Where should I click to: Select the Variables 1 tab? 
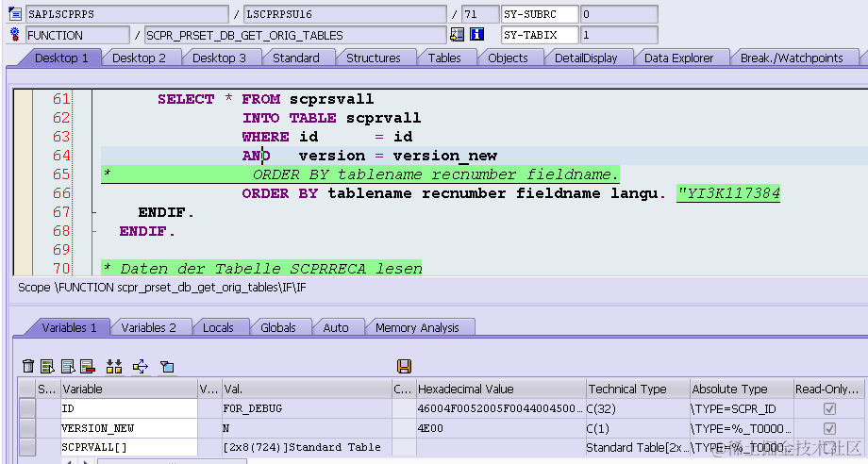(69, 328)
